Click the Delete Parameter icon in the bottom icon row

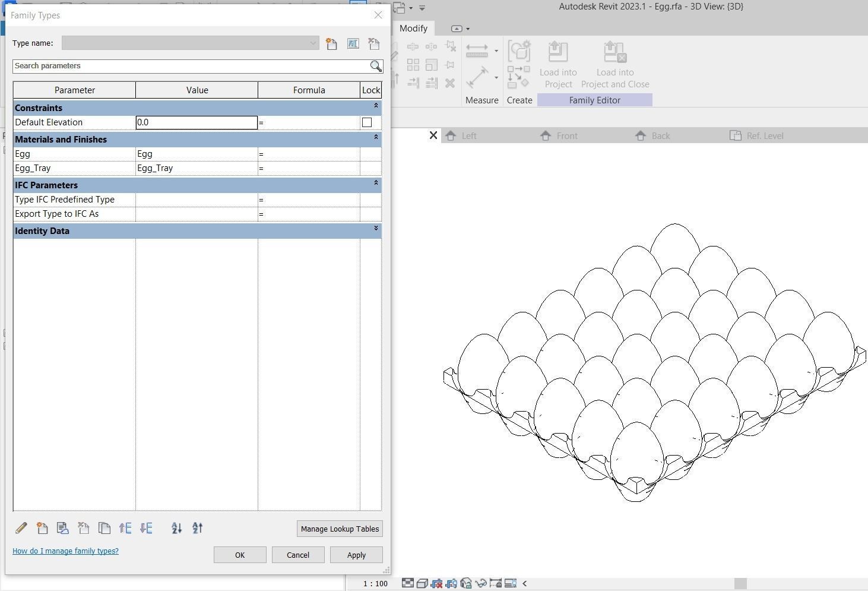coord(83,528)
